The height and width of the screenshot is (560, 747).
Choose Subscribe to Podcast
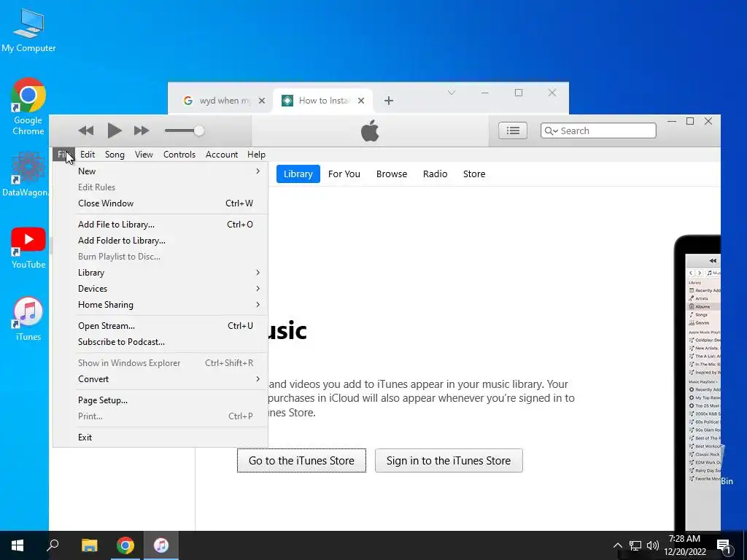(160, 342)
